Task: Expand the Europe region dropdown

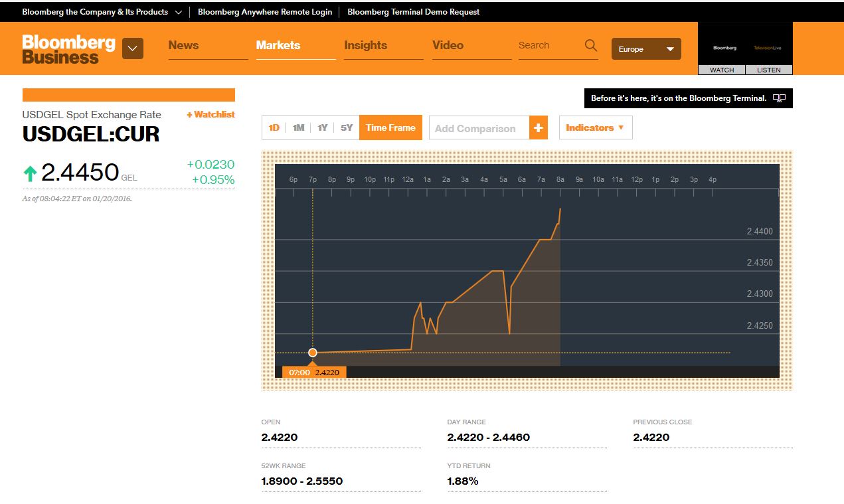Action: tap(645, 49)
